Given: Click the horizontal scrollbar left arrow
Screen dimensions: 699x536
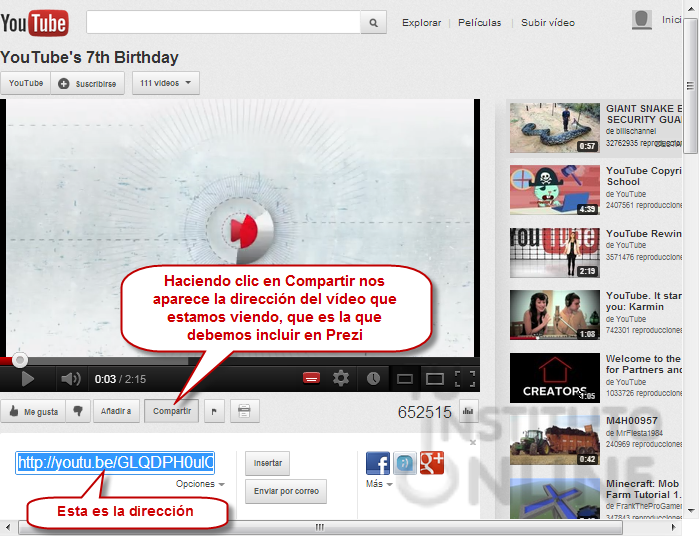Looking at the screenshot, I should click(x=8, y=527).
